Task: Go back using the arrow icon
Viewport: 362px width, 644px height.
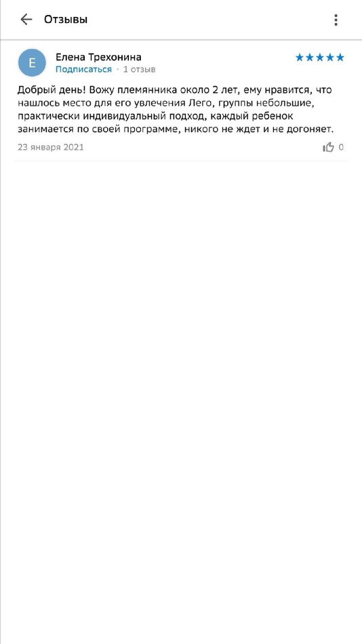Action: tap(26, 19)
